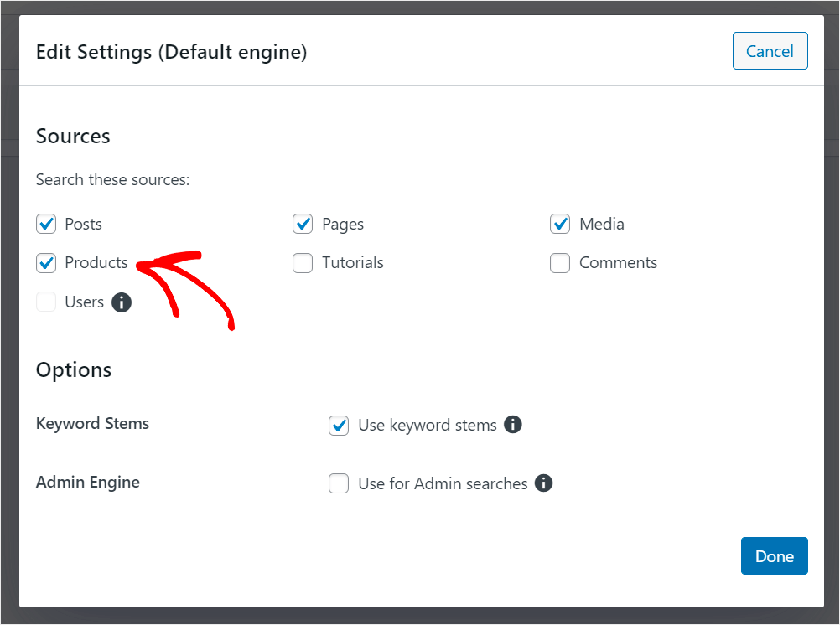Screen dimensions: 840x625
Task: Toggle the Products source checkbox
Action: pos(46,263)
